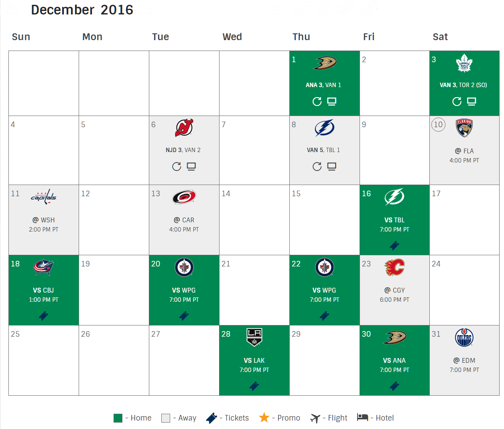Click the video highlights icon on December 8
Screen dimensions: 504x429
tap(331, 167)
